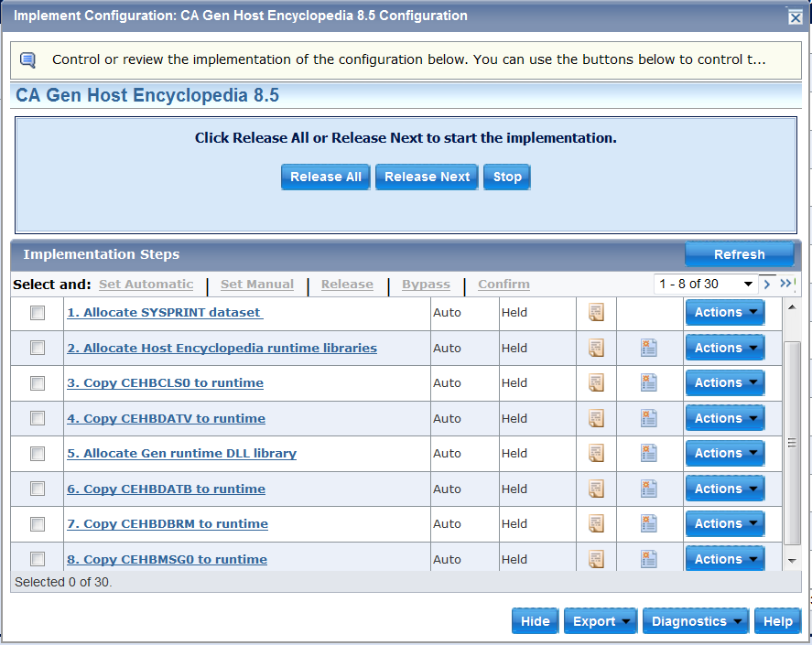Click the Stop button
The width and height of the screenshot is (812, 645).
tap(507, 177)
